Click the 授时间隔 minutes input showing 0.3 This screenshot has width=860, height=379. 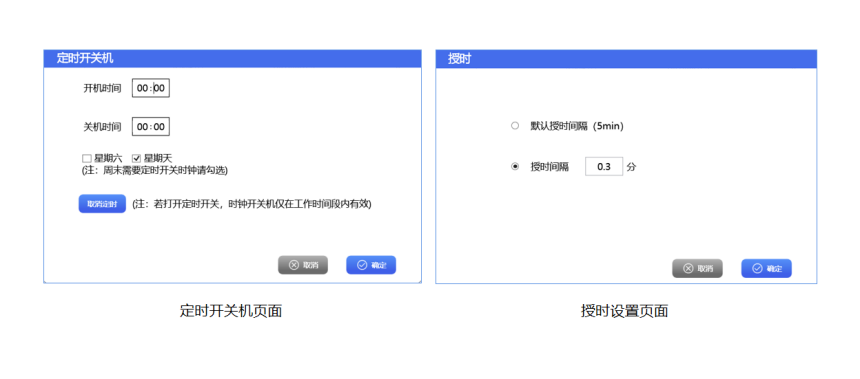pos(604,167)
